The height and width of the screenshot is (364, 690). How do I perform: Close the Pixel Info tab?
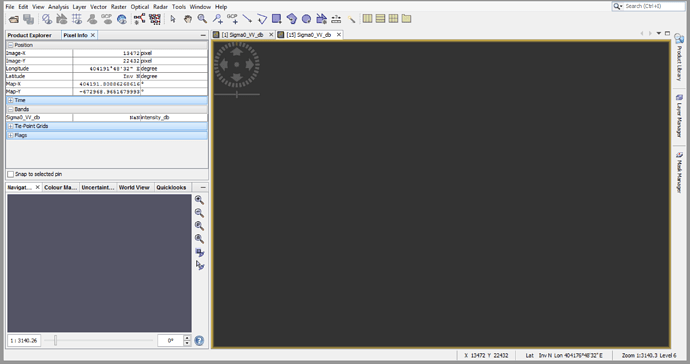(x=93, y=35)
